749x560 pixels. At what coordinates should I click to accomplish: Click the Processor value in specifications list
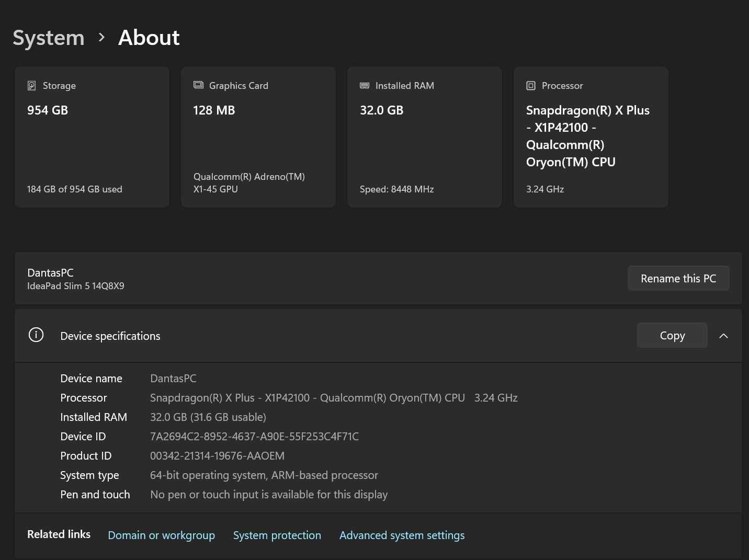334,397
